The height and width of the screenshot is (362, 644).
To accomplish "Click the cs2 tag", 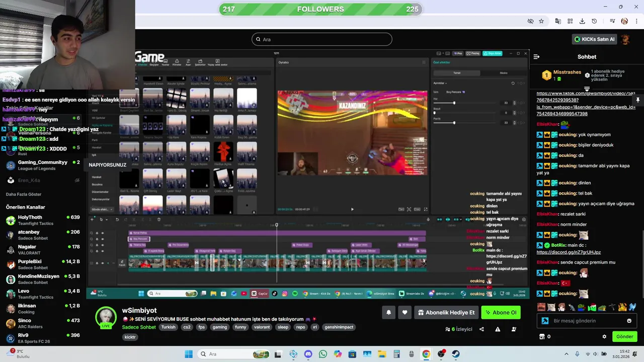I will pos(187,327).
